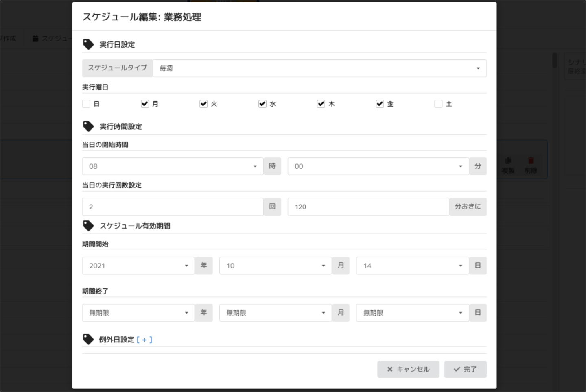
Task: Open the スケジュールタイプ dropdown showing 毎週
Action: (x=319, y=68)
